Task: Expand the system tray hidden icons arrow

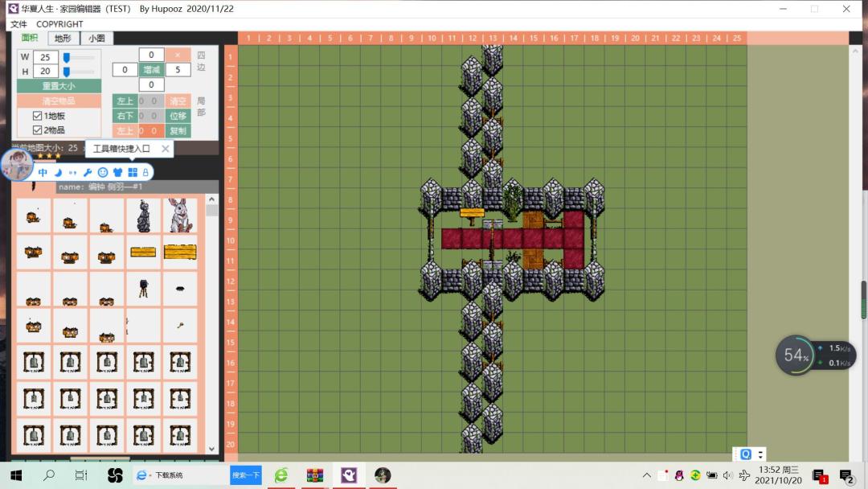Action: click(x=646, y=475)
